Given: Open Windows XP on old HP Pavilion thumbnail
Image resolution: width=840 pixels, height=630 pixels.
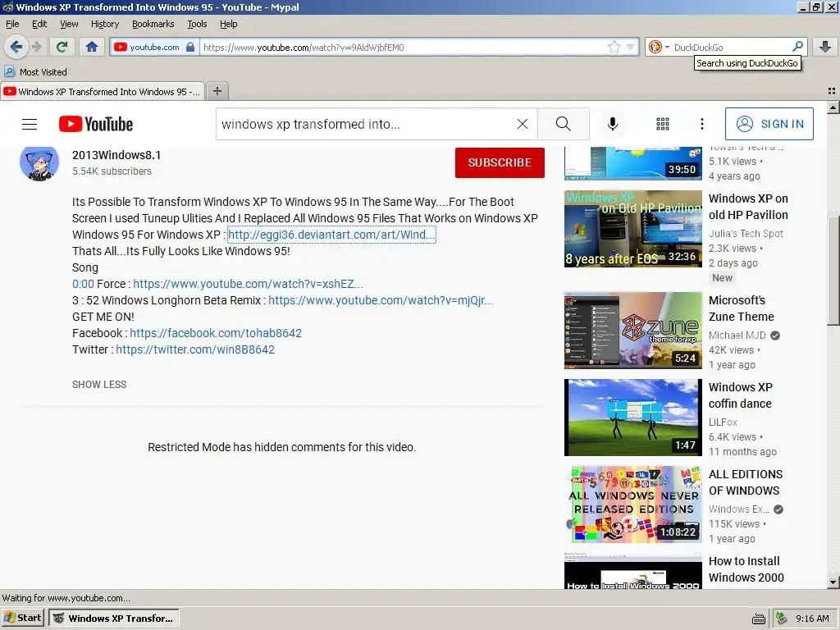Looking at the screenshot, I should click(632, 229).
